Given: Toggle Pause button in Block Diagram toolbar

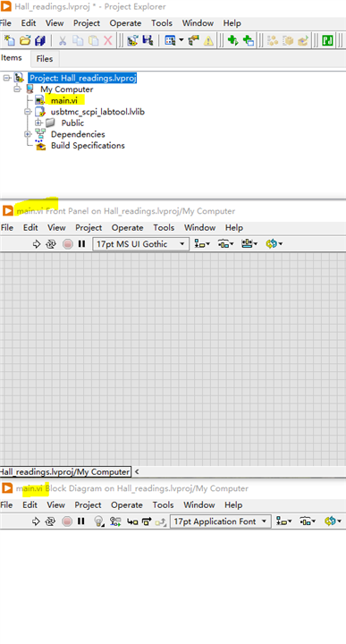Looking at the screenshot, I should (80, 521).
